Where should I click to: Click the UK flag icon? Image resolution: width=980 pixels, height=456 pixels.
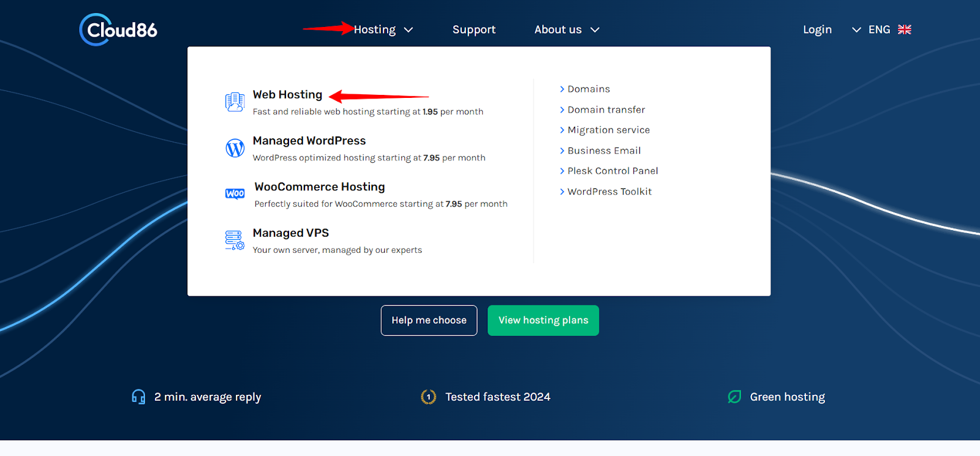click(x=905, y=29)
